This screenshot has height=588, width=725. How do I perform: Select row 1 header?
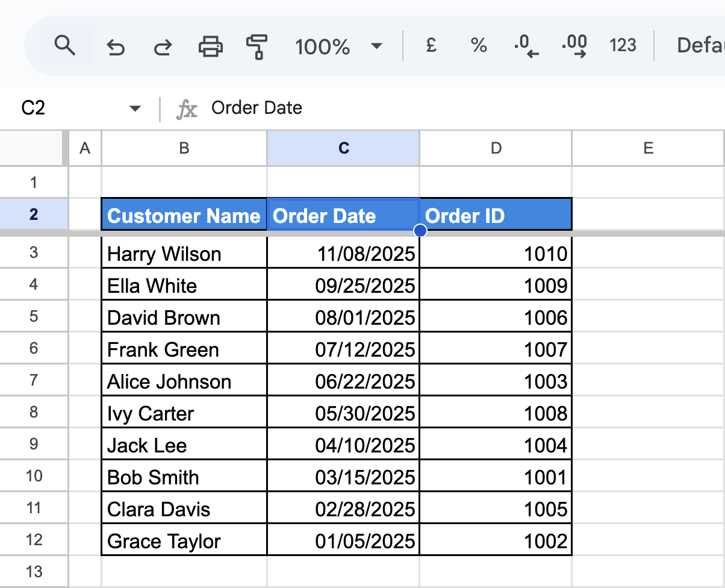[34, 182]
